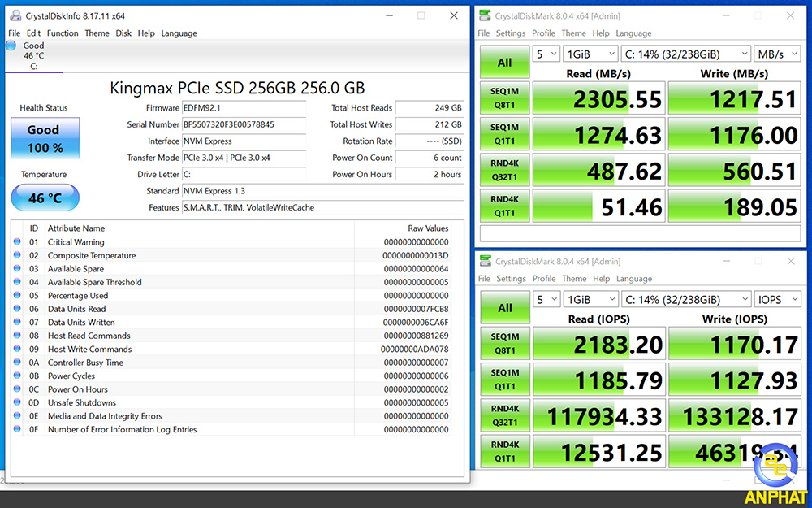Click the Transfer Mode field PCIe 3.0 x4
The height and width of the screenshot is (508, 812).
click(244, 158)
